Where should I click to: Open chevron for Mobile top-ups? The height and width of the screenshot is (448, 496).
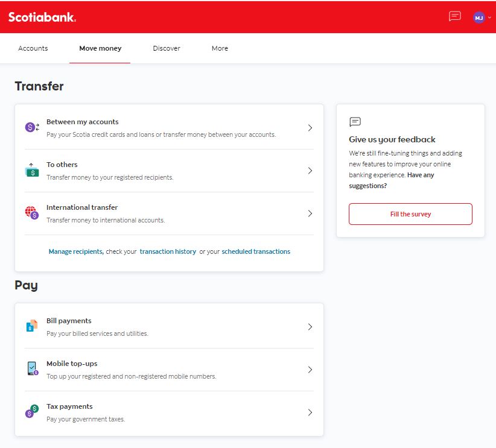tap(310, 370)
